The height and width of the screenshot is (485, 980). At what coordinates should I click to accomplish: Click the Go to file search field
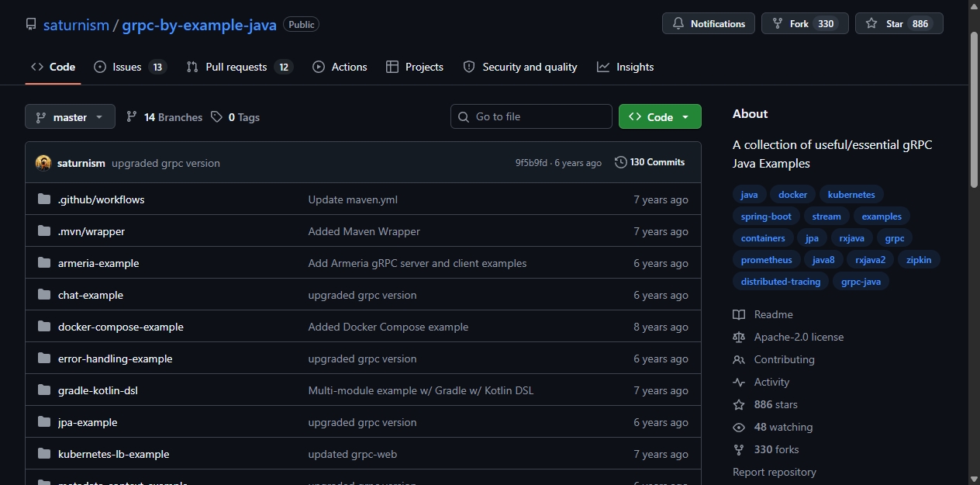coord(531,116)
